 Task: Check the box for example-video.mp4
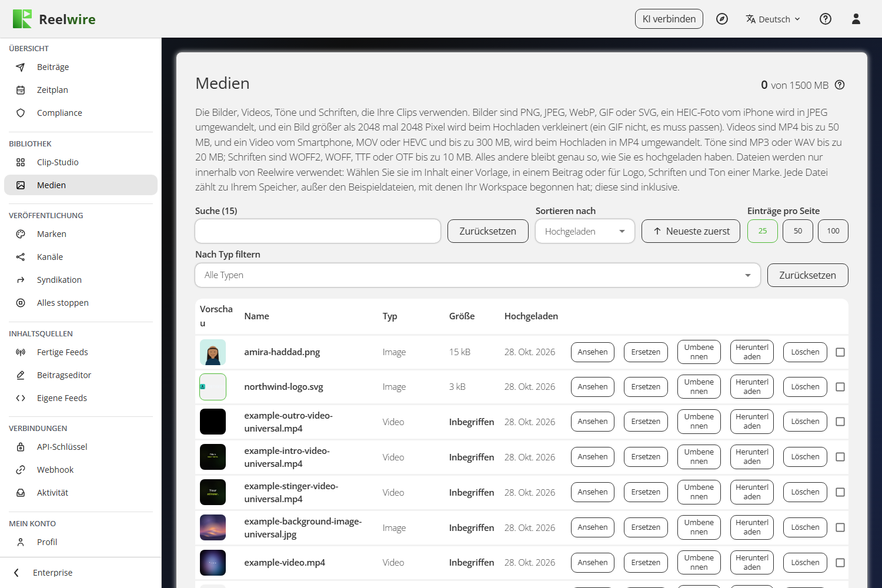[x=840, y=563]
